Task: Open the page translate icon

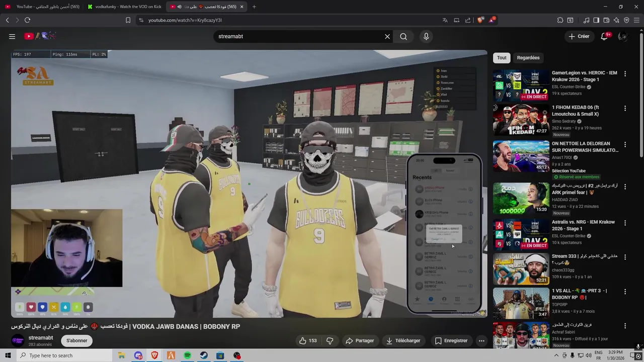Action: 445,20
